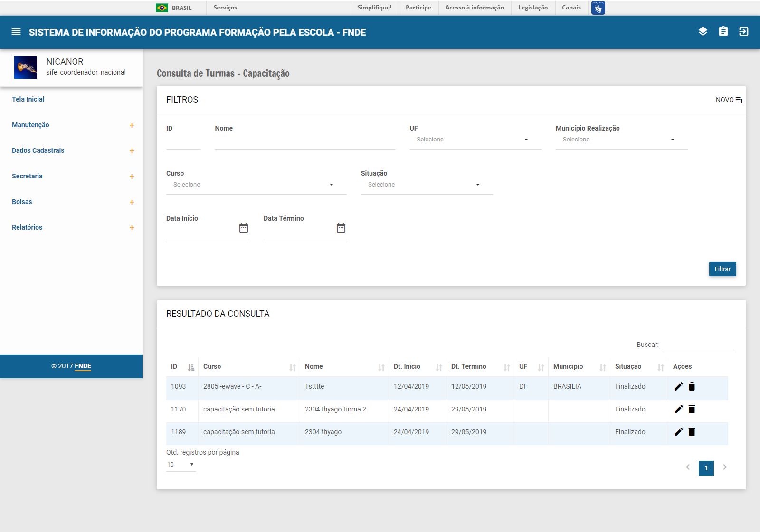Open Legislação in top bar
The width and height of the screenshot is (760, 532).
[532, 8]
